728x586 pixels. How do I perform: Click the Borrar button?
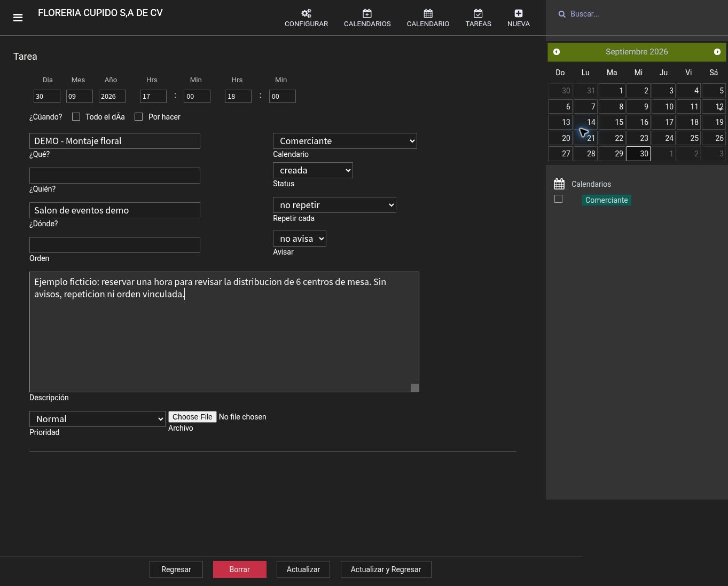pyautogui.click(x=240, y=569)
